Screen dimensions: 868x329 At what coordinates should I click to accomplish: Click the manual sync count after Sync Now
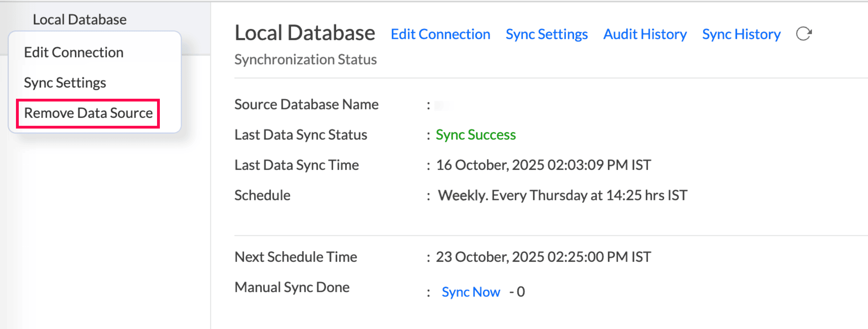tap(521, 292)
